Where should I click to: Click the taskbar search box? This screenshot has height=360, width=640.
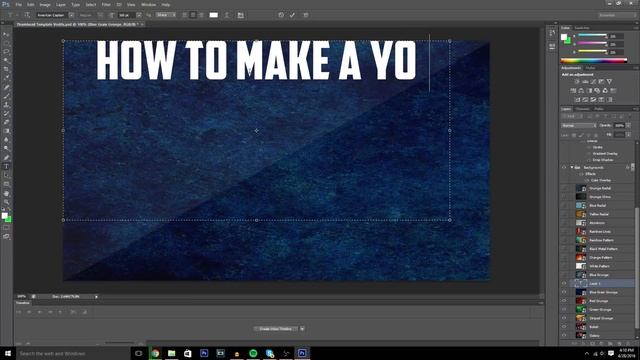pos(73,353)
